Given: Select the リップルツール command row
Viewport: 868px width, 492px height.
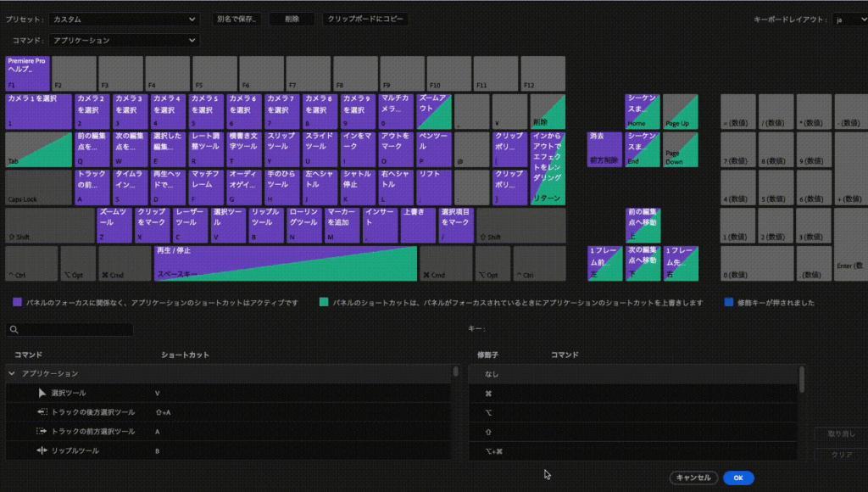Looking at the screenshot, I should (228, 450).
